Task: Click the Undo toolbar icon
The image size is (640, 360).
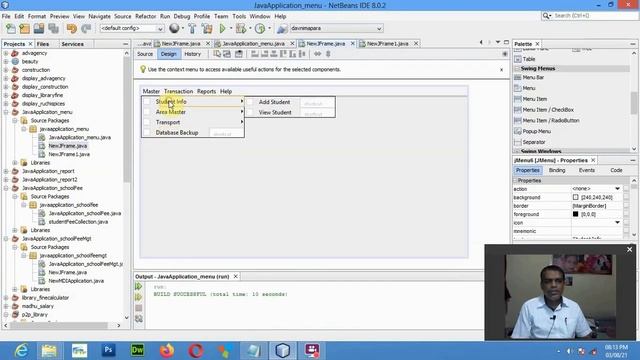Action: (72, 29)
